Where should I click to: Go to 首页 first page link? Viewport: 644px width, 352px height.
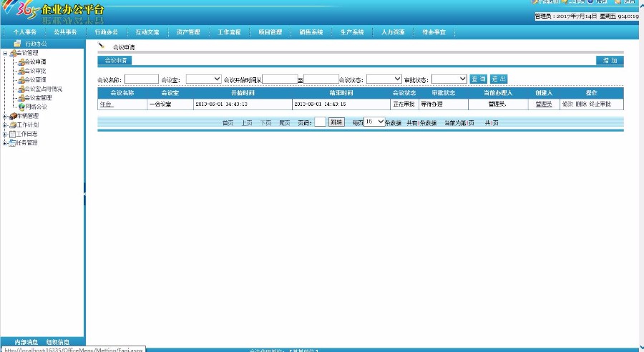[x=228, y=123]
